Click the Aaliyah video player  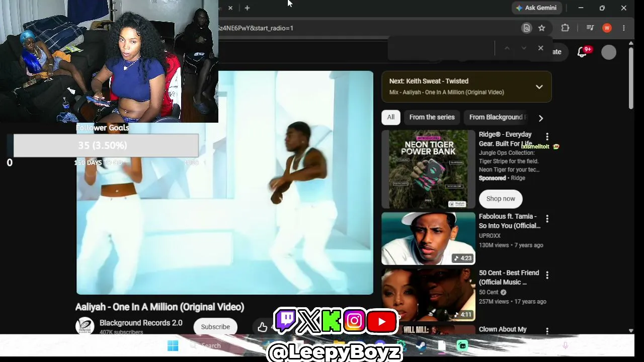point(225,183)
